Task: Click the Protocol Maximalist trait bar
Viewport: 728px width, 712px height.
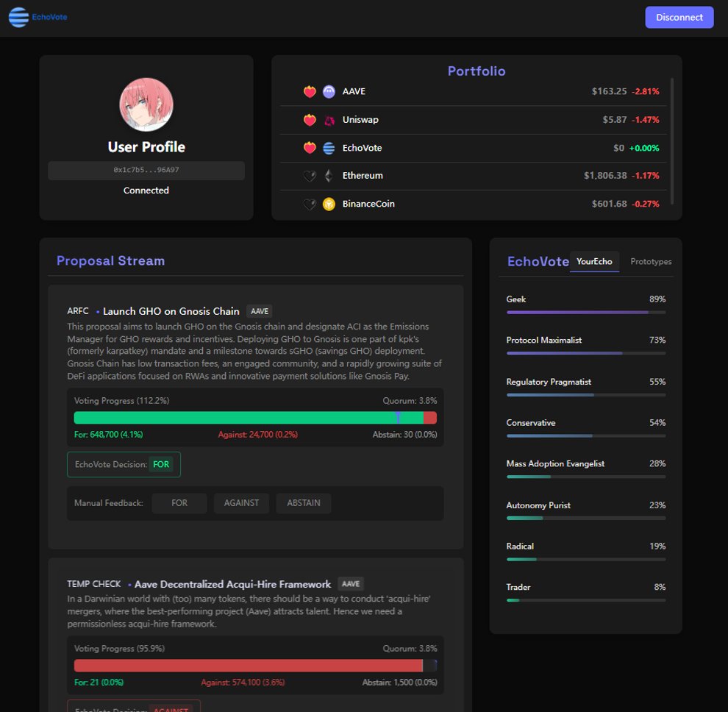Action: tap(586, 354)
